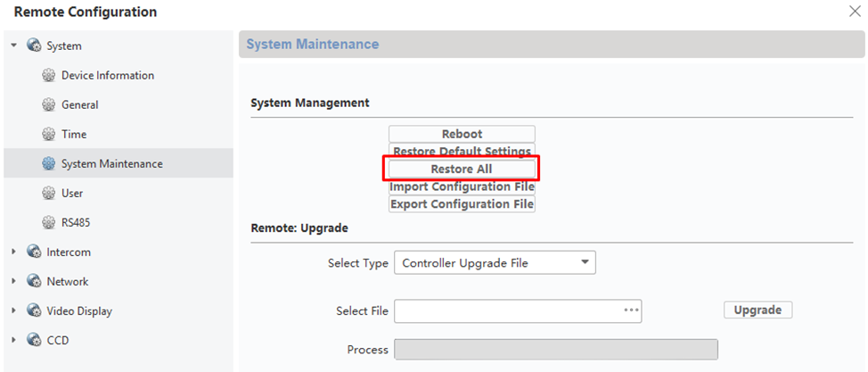
Task: Click the globe-gear icon beside Network
Action: click(34, 282)
